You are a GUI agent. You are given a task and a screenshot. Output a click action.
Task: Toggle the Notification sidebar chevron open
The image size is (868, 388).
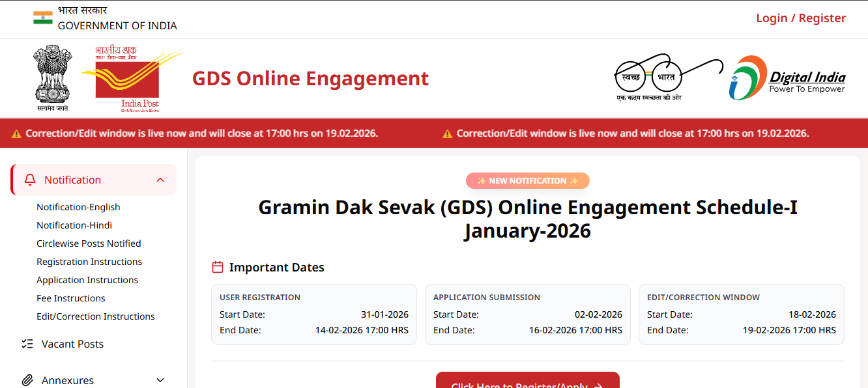click(160, 179)
